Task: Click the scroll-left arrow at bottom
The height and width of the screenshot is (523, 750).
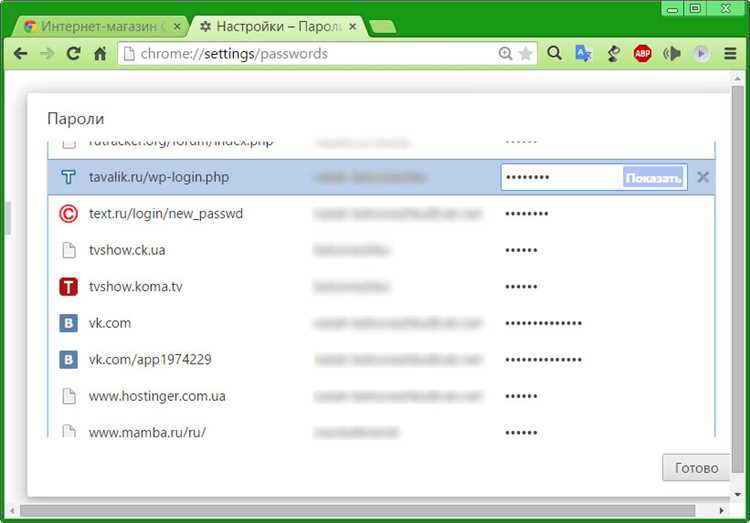Action: coord(11,511)
